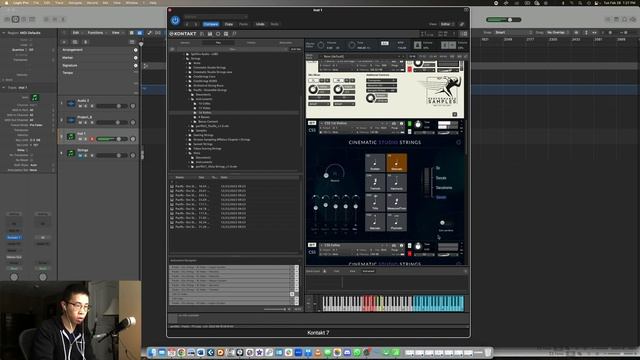Click the Inst 1 track pan knob

click(133, 139)
